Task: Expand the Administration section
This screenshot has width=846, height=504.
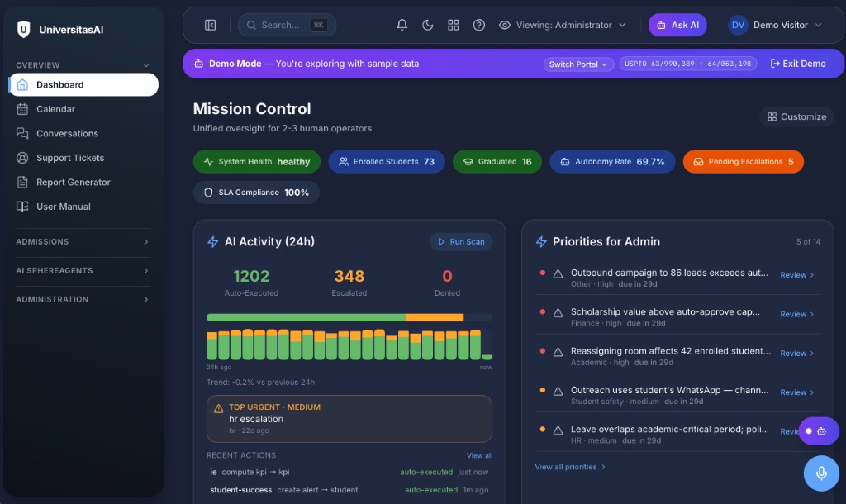Action: pos(83,299)
